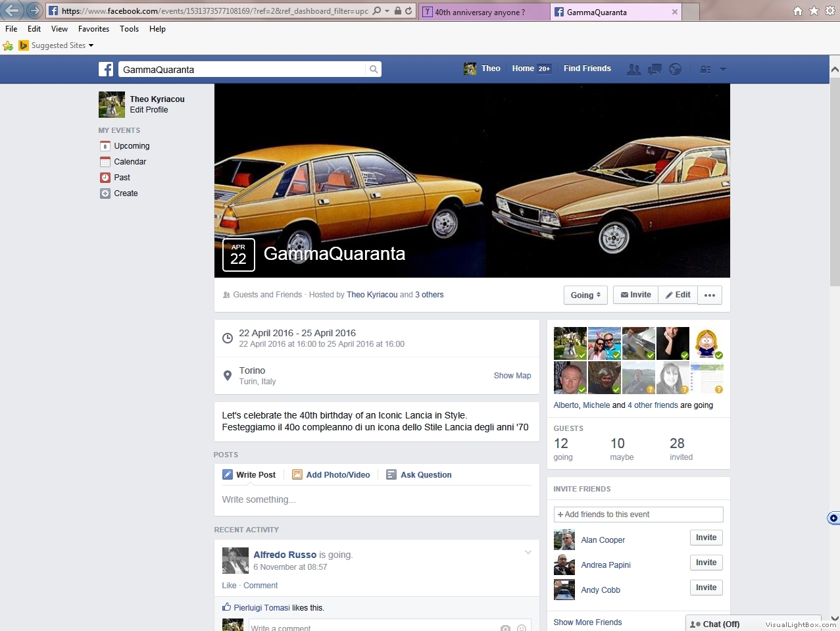Open the View menu
840x631 pixels.
point(59,29)
